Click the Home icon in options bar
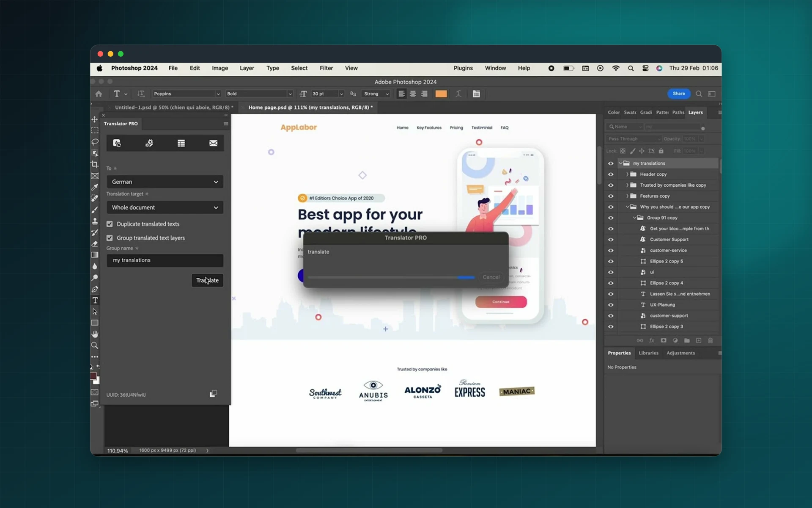The image size is (812, 508). click(99, 94)
